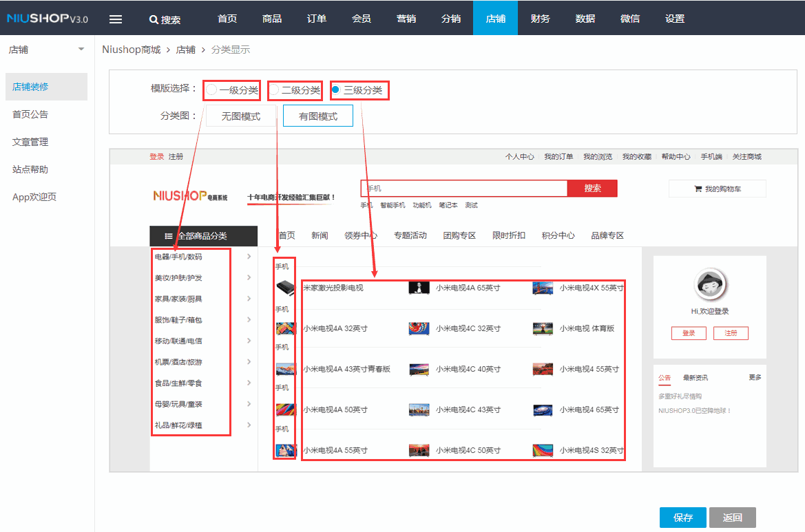This screenshot has height=532, width=805.
Task: Expand arrow next to 礼品/鲜花/绿植
Action: click(249, 425)
